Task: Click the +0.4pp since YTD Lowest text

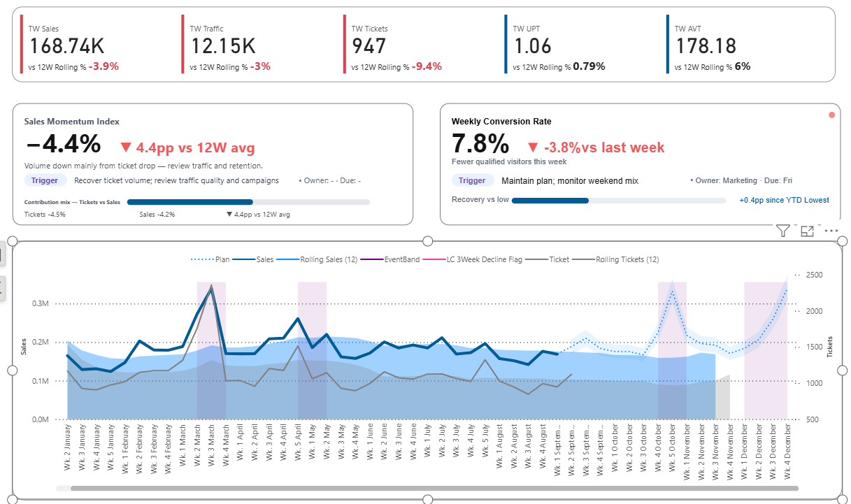Action: pyautogui.click(x=784, y=200)
